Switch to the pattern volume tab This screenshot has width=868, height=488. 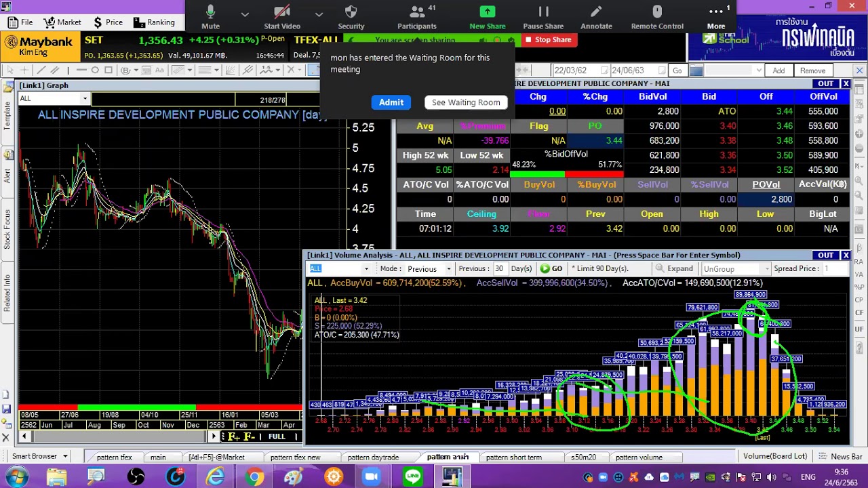pos(639,457)
